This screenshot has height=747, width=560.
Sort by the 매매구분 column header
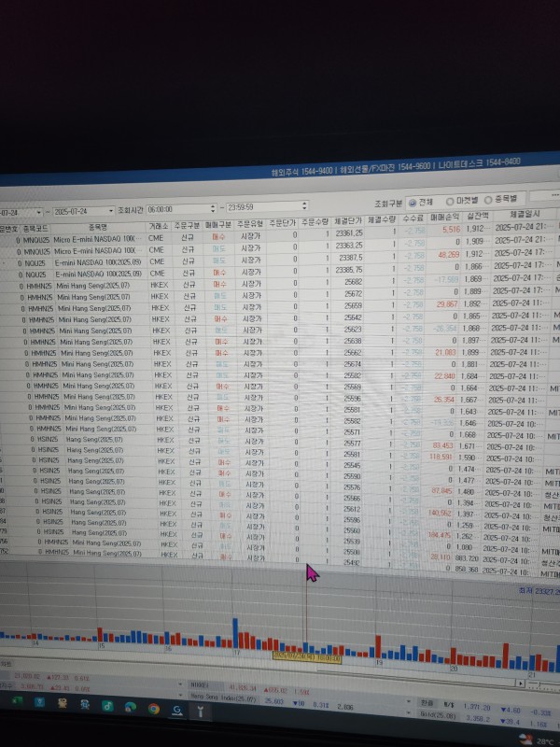(218, 224)
